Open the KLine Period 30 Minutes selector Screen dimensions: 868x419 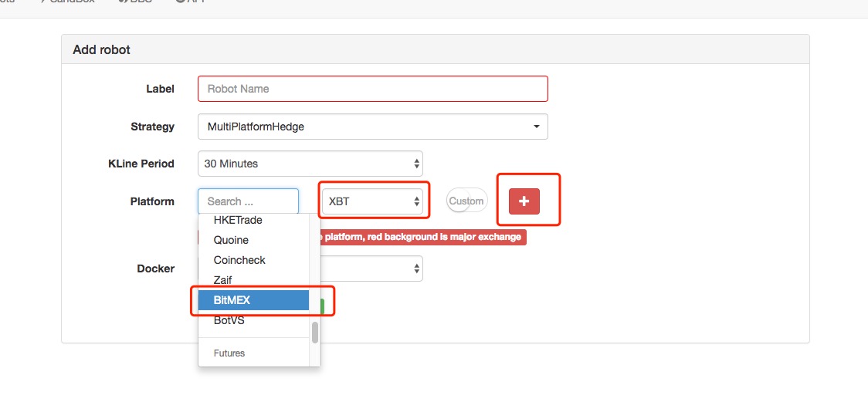[x=310, y=164]
